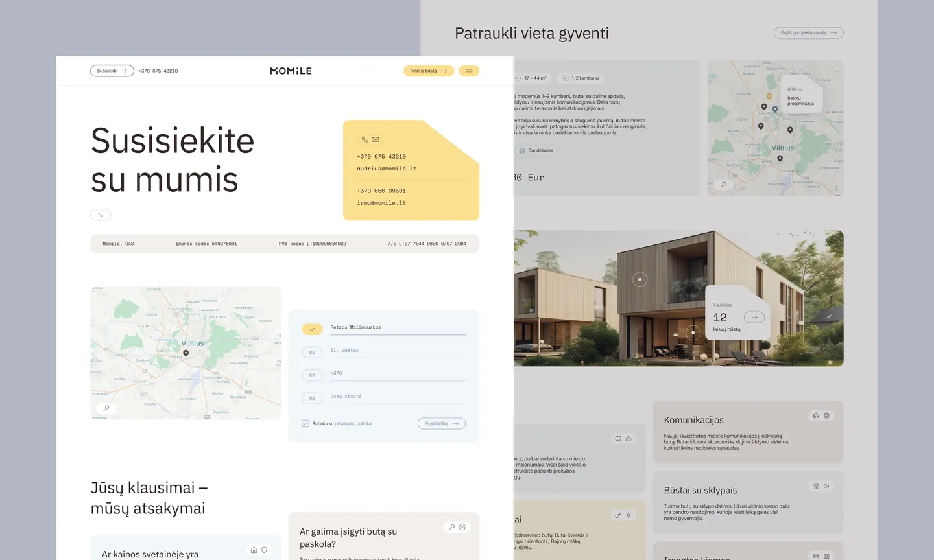Open the audrius@momile.lt email link
The image size is (934, 560).
point(387,169)
